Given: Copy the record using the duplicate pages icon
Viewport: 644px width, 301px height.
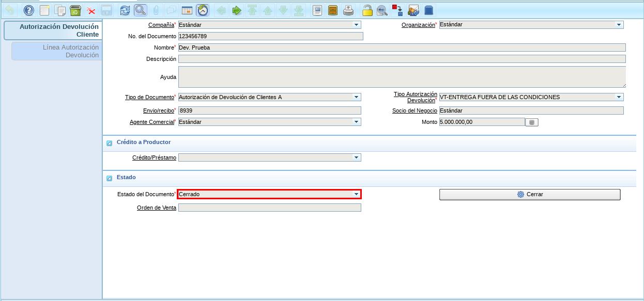Looking at the screenshot, I should coord(60,10).
